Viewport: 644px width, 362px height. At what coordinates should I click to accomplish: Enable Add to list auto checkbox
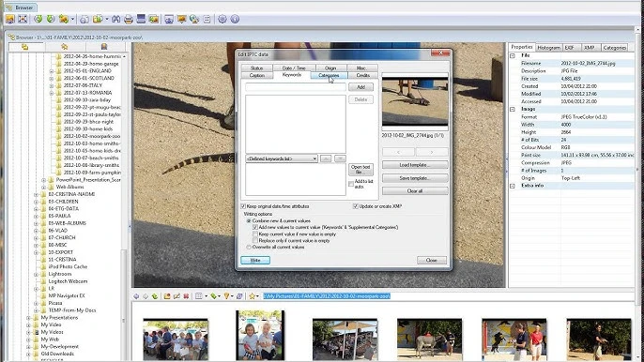coord(351,184)
